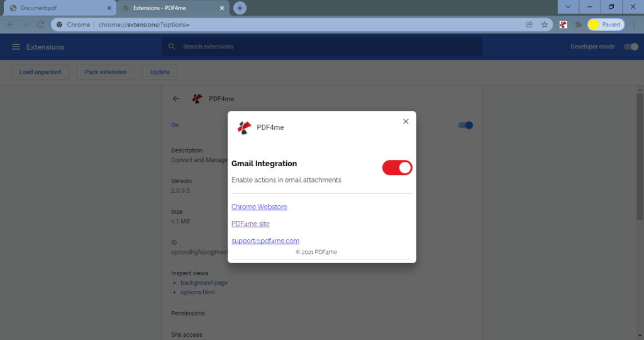This screenshot has height=340, width=644.
Task: Share this page icon in address bar
Action: point(530,25)
